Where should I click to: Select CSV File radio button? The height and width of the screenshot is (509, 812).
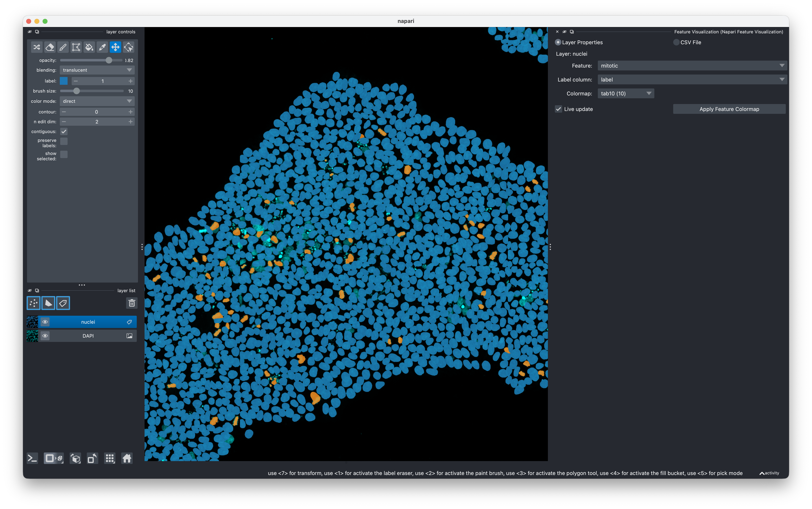pyautogui.click(x=676, y=42)
